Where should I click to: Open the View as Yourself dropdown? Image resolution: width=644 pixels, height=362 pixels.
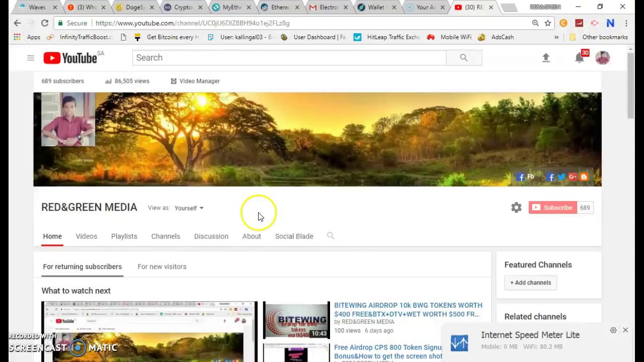click(189, 208)
